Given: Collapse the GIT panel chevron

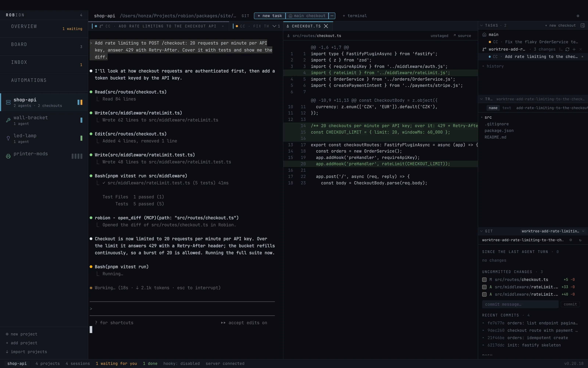Looking at the screenshot, I should 481,231.
